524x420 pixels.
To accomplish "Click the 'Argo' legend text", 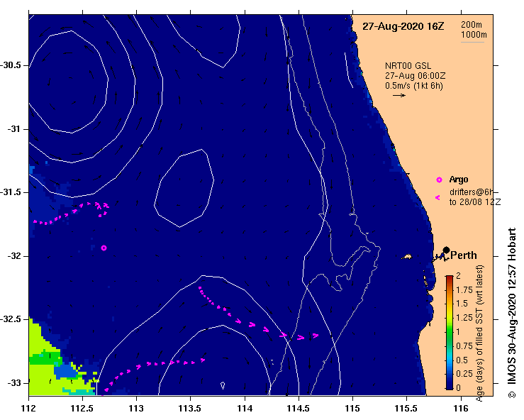I will coord(459,179).
